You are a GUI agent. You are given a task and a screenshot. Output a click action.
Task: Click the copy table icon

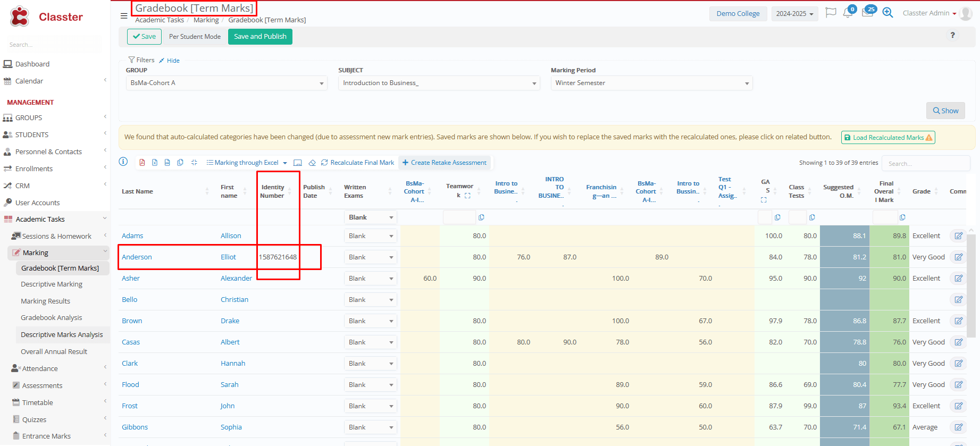(180, 163)
